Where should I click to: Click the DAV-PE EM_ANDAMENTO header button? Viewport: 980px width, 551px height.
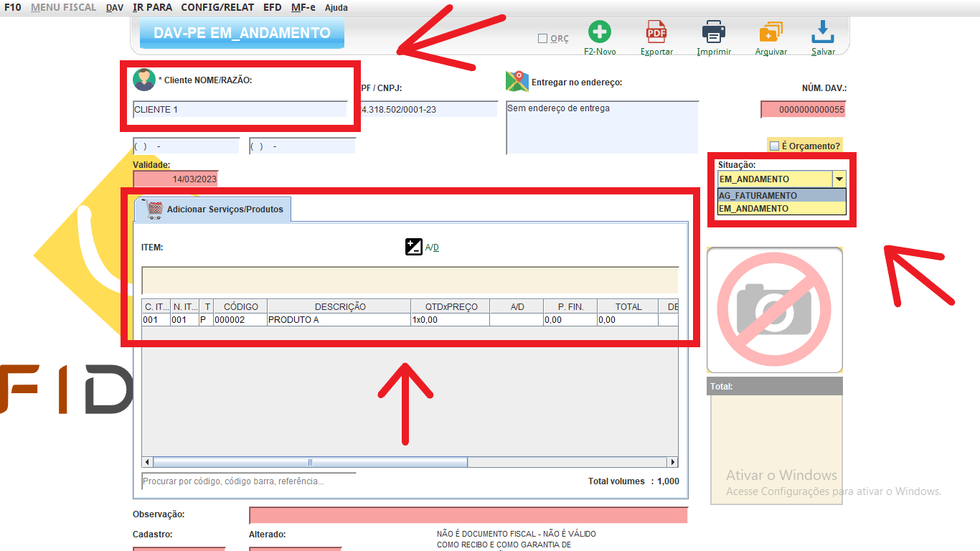point(242,33)
